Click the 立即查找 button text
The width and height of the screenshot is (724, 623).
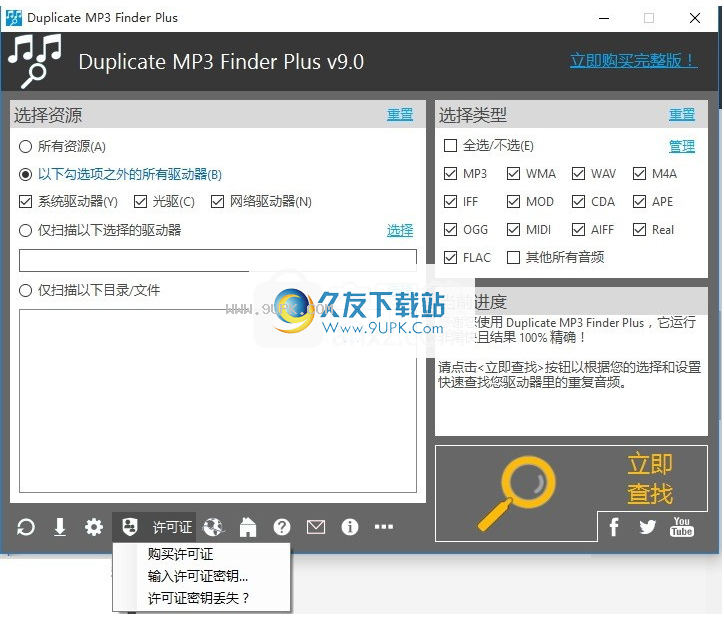650,479
